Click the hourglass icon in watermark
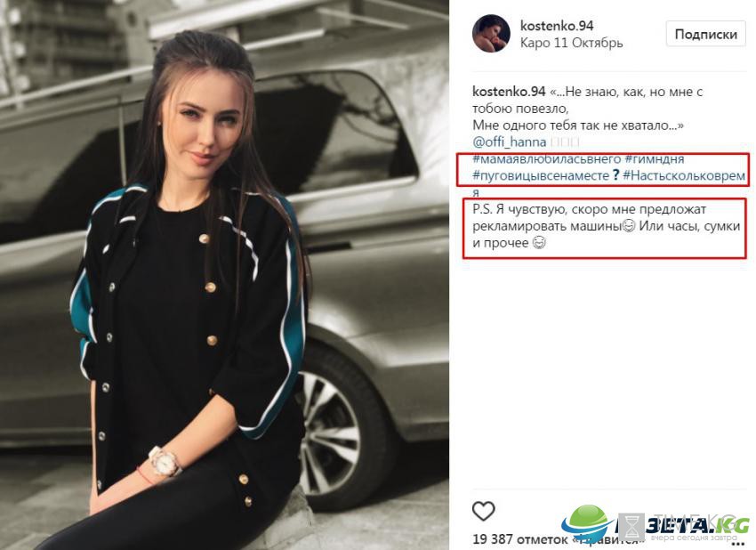The image size is (756, 550). (x=631, y=527)
